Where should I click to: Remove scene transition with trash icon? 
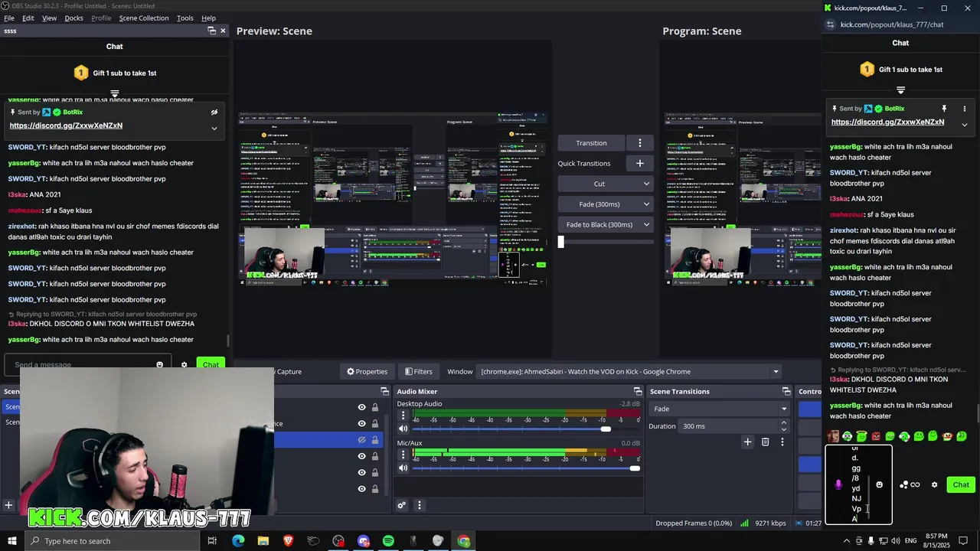point(765,442)
